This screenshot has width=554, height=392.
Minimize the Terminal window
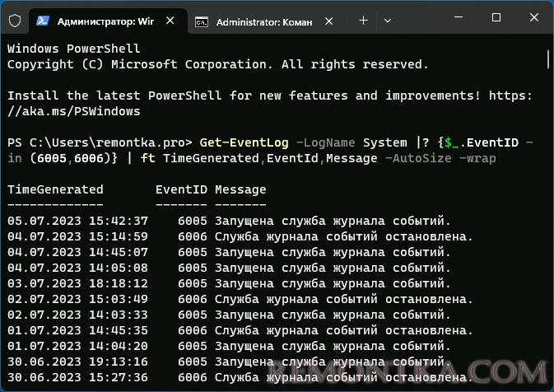[x=459, y=17]
